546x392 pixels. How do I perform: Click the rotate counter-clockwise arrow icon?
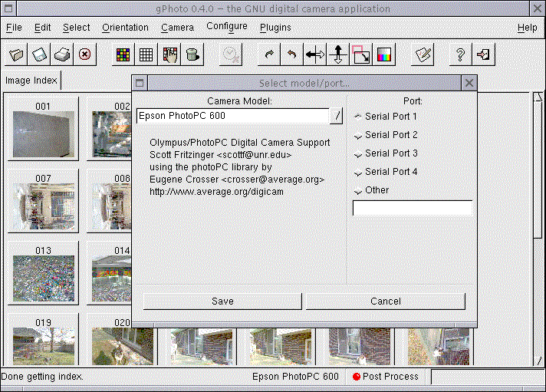pos(292,54)
